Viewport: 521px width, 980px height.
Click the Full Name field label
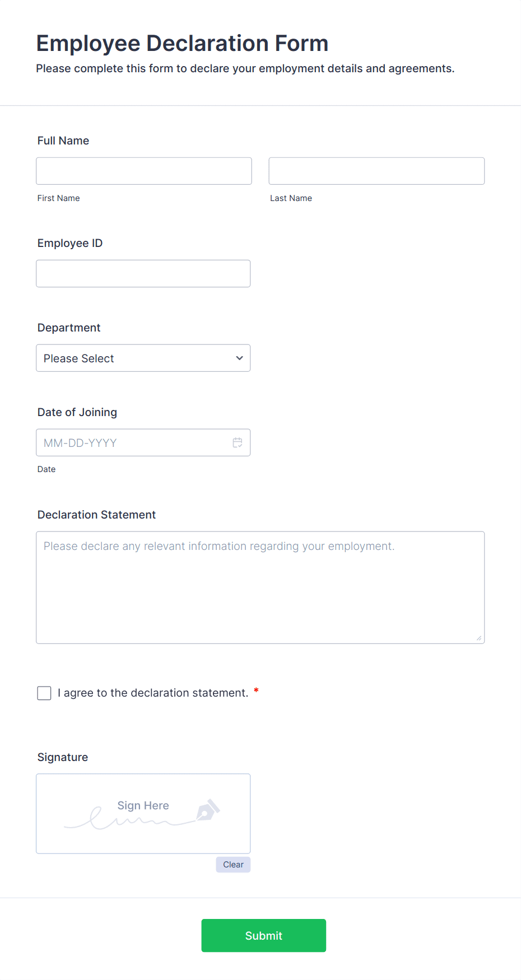tap(63, 141)
